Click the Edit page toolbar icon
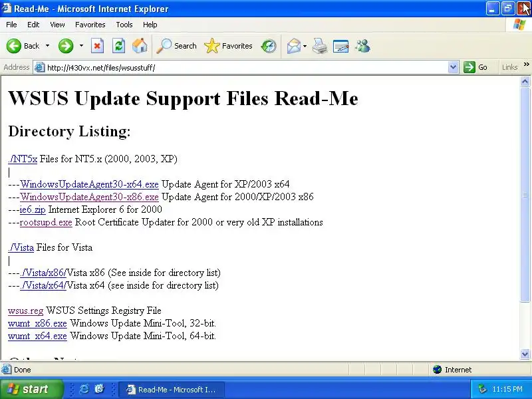 tap(340, 46)
